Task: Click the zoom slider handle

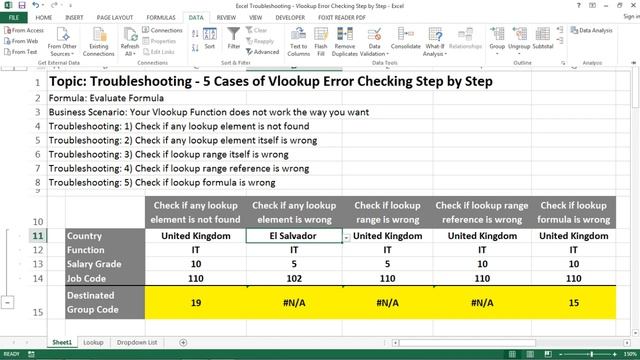Action: pyautogui.click(x=591, y=354)
